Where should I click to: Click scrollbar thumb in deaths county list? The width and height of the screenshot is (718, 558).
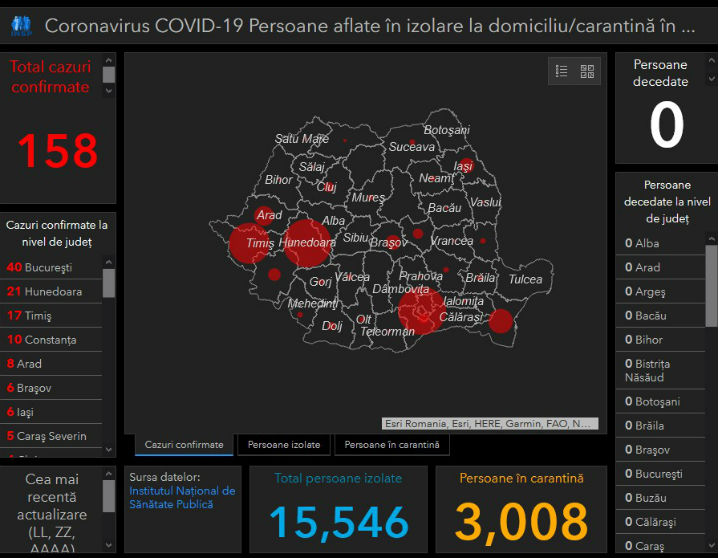[711, 285]
